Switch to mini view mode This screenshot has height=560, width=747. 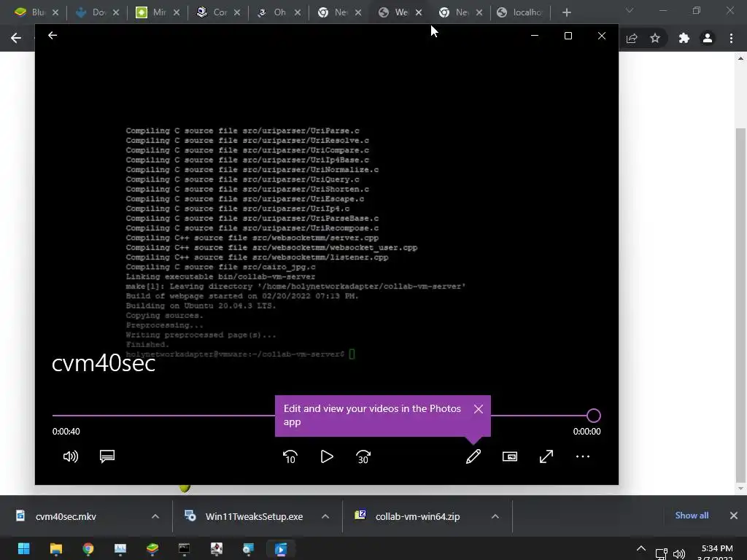tap(510, 456)
